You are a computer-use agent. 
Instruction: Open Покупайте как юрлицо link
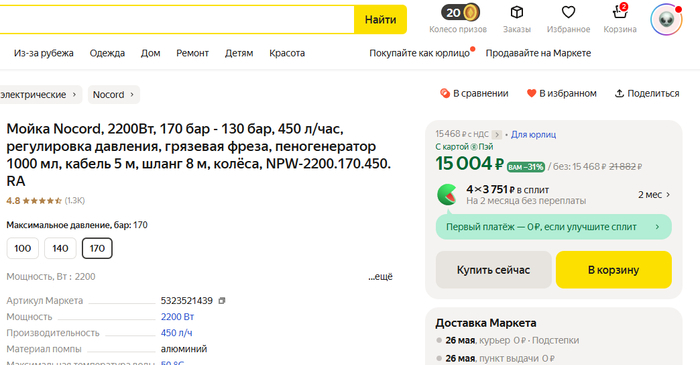tap(420, 53)
